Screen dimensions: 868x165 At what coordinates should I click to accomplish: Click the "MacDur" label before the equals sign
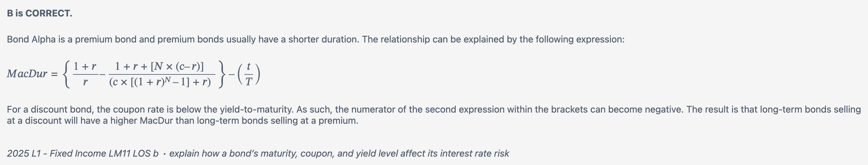(27, 74)
